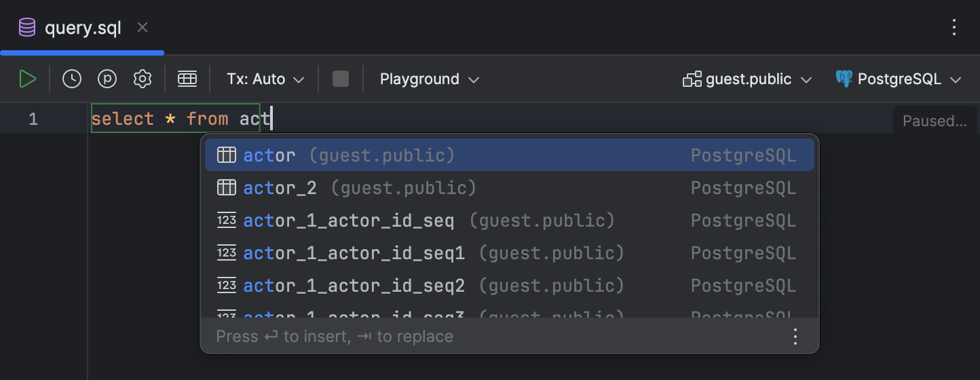Open the tab bar three-dot menu
980x380 pixels.
click(954, 27)
